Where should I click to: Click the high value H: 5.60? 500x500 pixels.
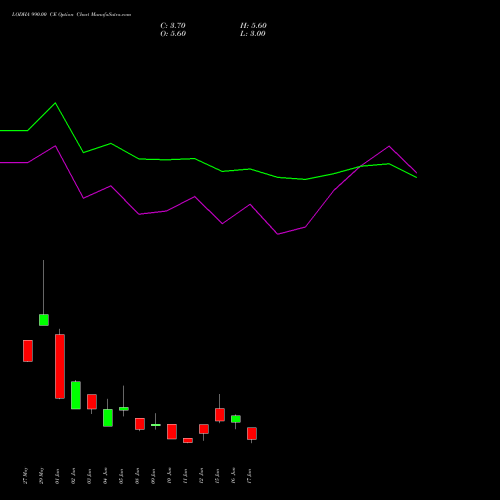[253, 26]
